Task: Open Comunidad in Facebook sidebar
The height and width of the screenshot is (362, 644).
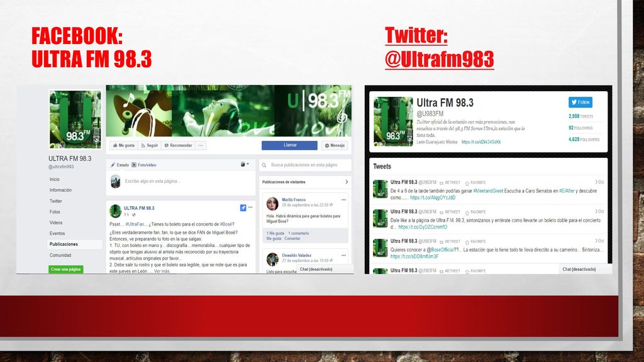Action: [60, 255]
